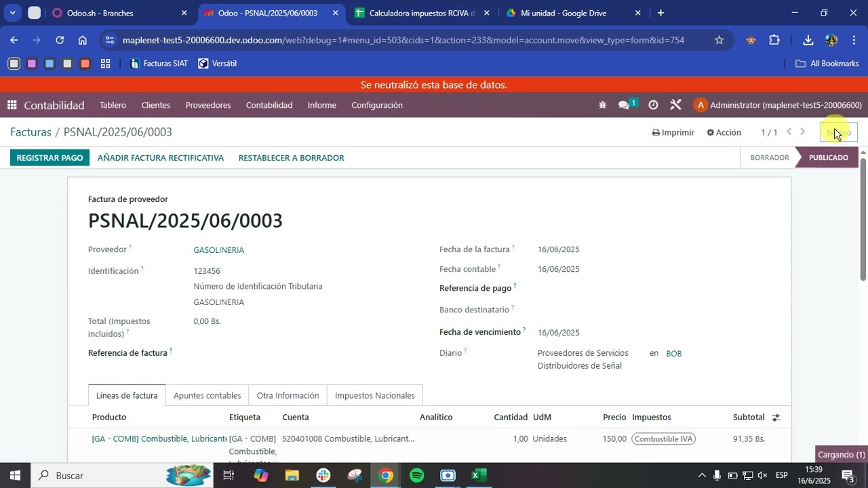Open Informe menu
The image size is (868, 488).
click(321, 105)
